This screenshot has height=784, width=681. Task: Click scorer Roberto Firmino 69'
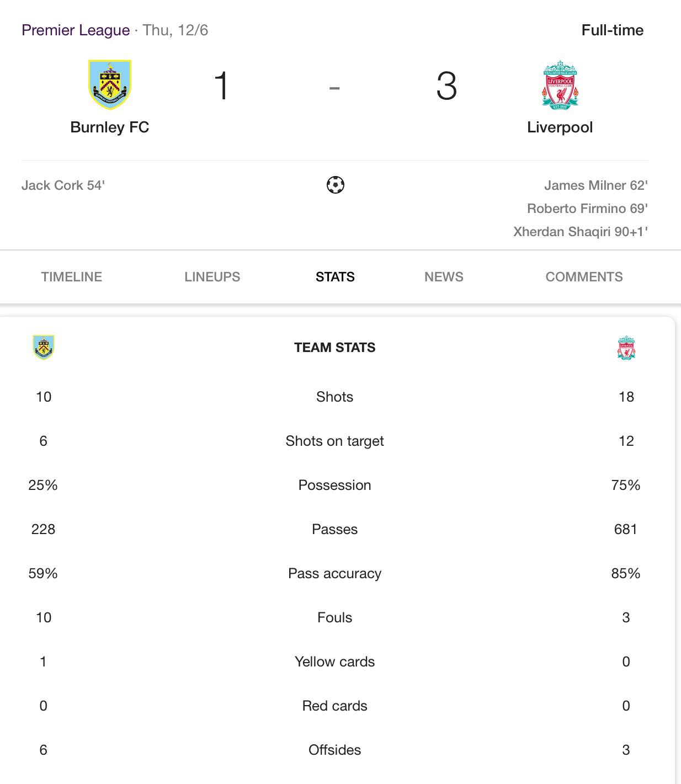[x=587, y=209]
